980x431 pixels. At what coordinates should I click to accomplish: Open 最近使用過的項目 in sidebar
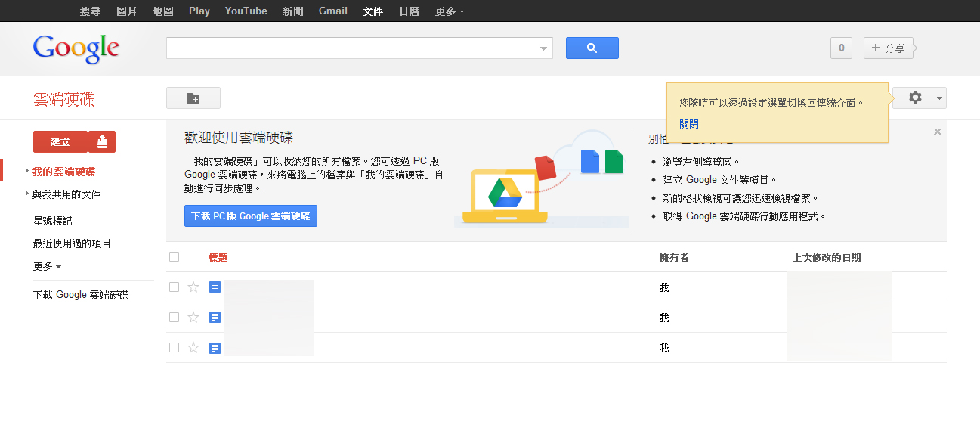click(x=72, y=243)
